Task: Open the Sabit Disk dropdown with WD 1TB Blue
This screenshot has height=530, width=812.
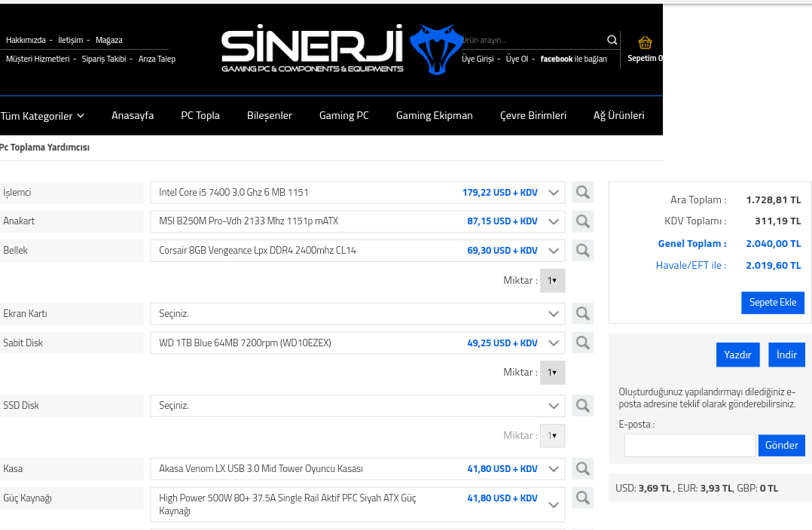Action: 357,343
